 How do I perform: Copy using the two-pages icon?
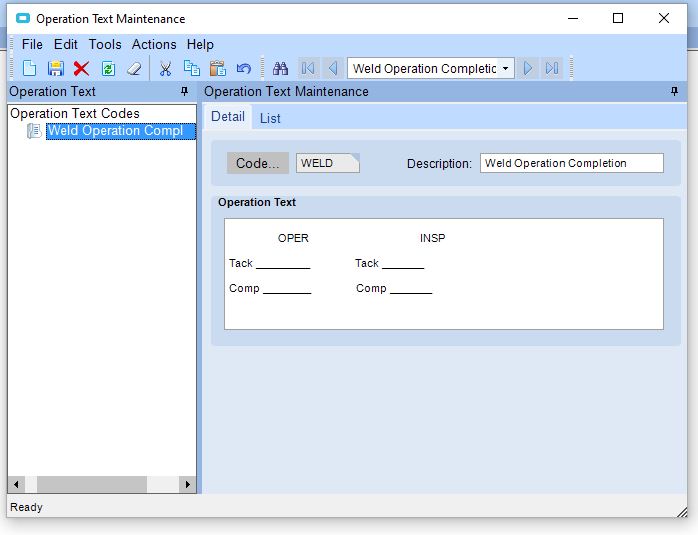click(x=192, y=69)
